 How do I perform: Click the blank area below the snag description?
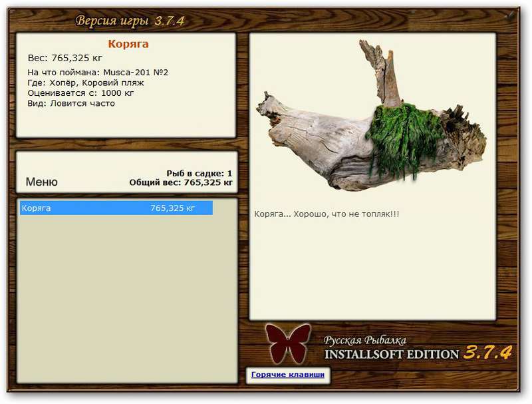click(372, 270)
